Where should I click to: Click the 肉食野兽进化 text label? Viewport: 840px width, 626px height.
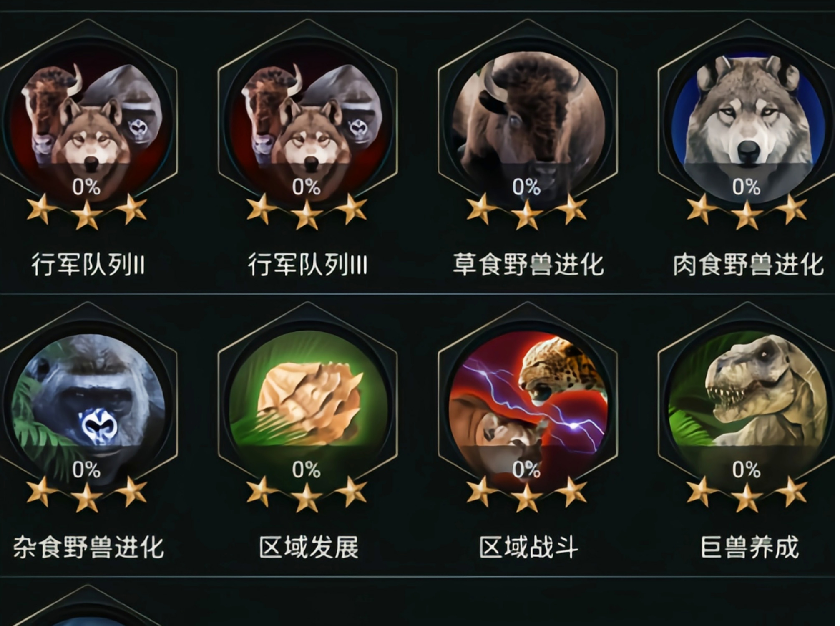point(749,265)
